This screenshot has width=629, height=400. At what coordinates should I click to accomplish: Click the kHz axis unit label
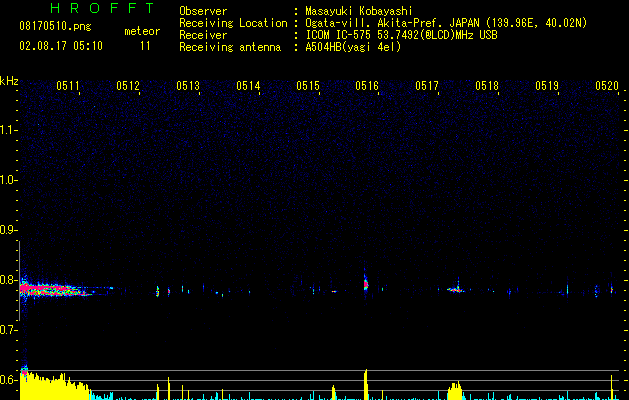[x=9, y=81]
